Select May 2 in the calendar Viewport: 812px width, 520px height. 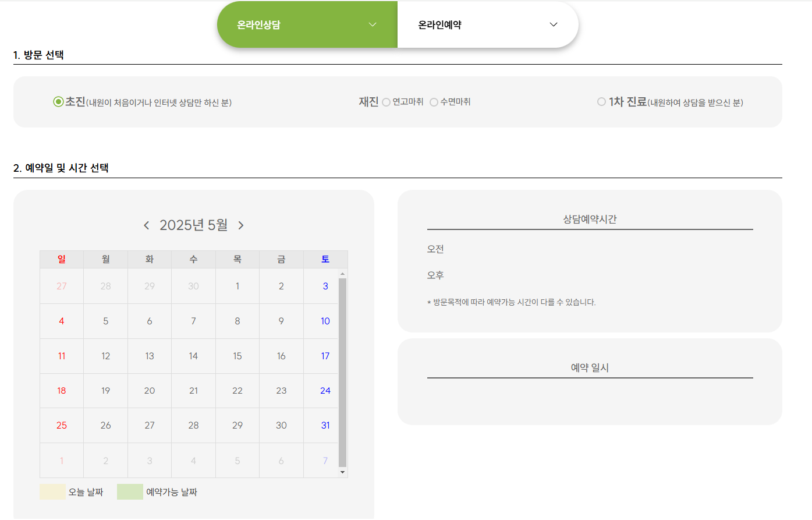pos(281,286)
